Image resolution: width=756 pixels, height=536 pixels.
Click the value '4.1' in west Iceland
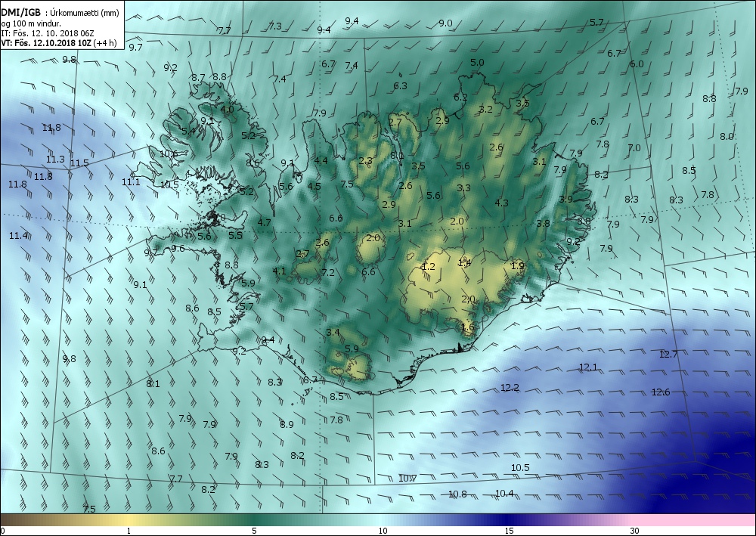point(279,271)
